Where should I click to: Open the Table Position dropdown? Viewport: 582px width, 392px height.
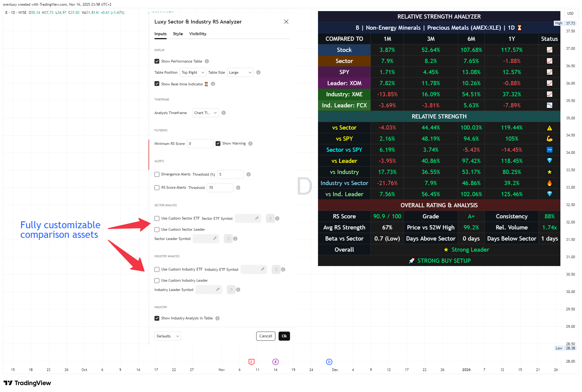click(x=193, y=72)
